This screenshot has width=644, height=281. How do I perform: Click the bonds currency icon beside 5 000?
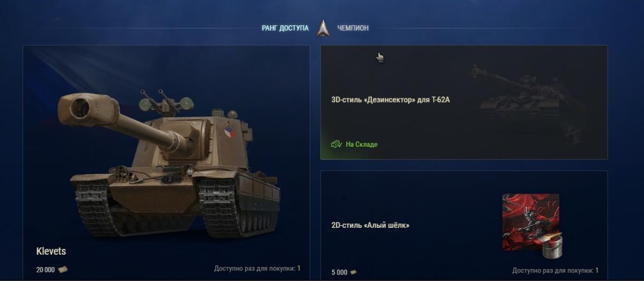tap(353, 272)
